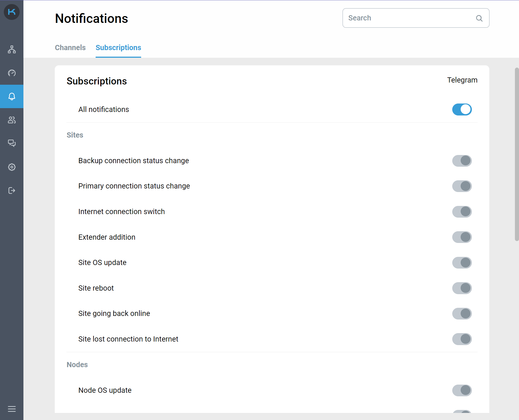This screenshot has height=420, width=519.
Task: Click the search magnifier icon
Action: pos(479,18)
